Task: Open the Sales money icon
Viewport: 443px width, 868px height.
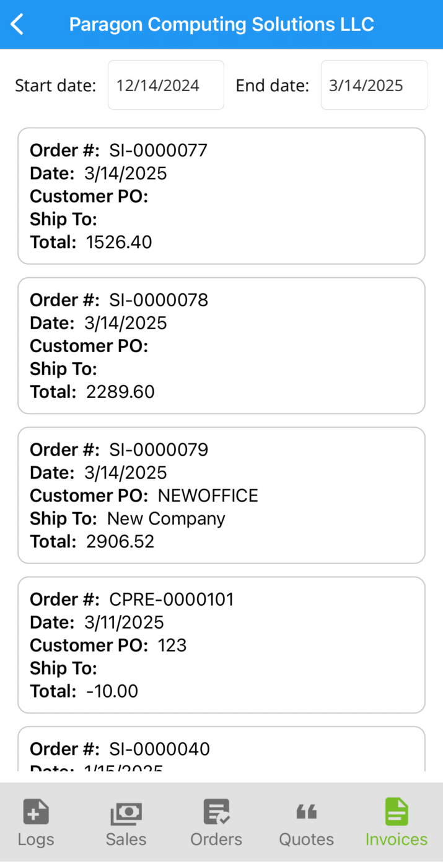Action: click(126, 813)
